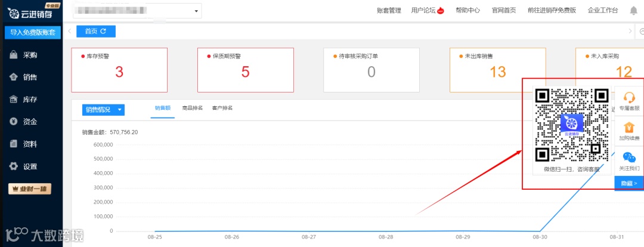Click the 微信扫一扫,咨询客服 caption
Image resolution: width=644 pixels, height=247 pixels.
coord(572,169)
